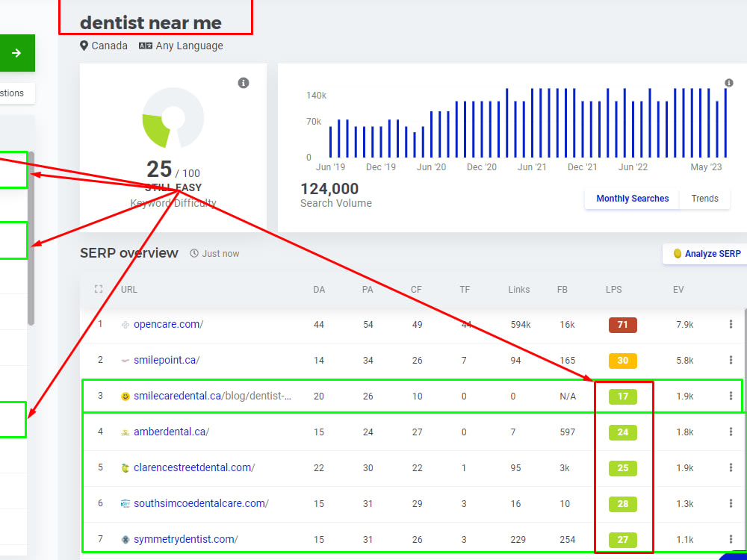Click LPS score 30 orange badge
Viewport: 747px width, 560px height.
(623, 361)
